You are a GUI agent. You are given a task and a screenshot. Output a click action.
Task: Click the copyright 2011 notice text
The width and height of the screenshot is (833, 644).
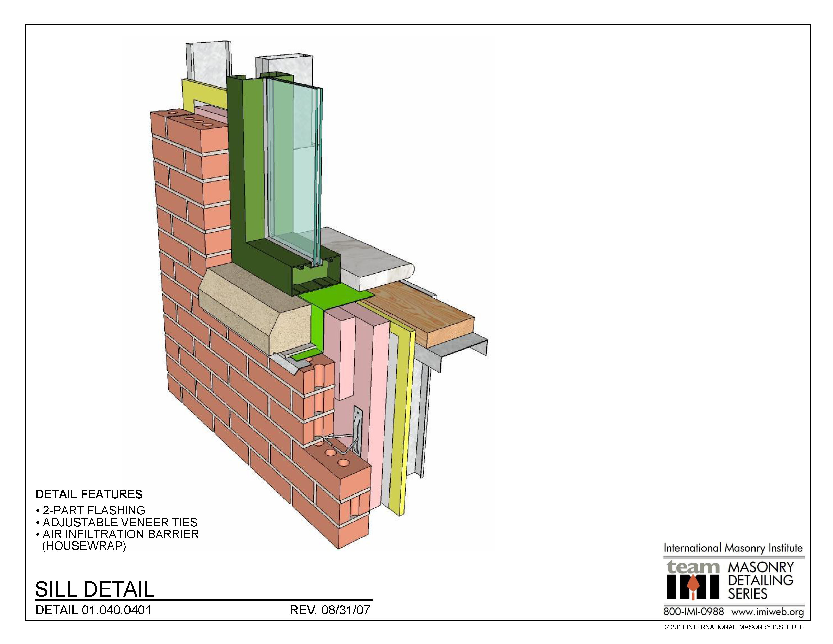pyautogui.click(x=734, y=627)
